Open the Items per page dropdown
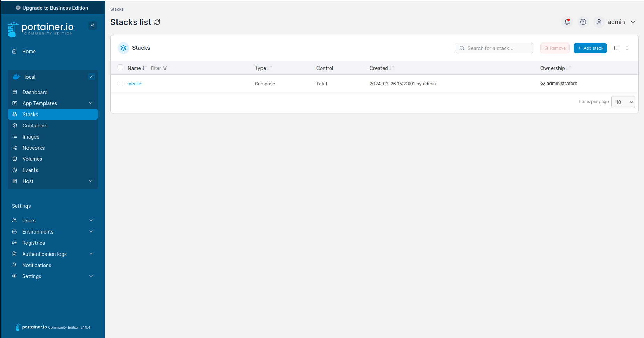 pos(623,102)
